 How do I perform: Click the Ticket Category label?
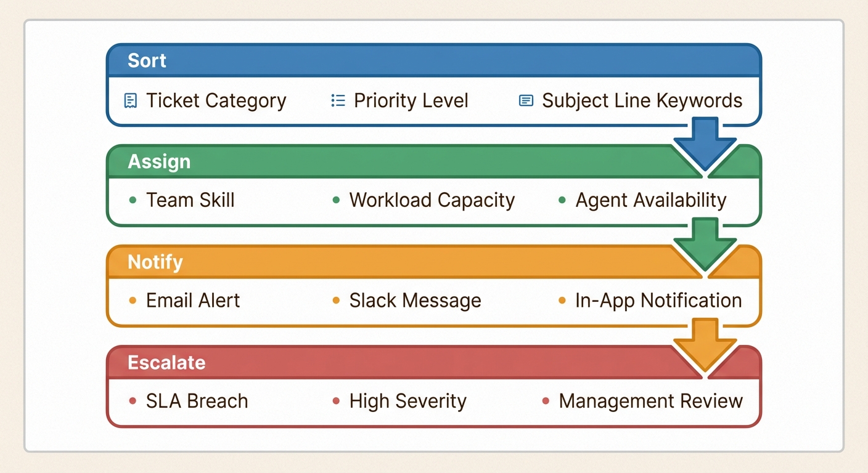(216, 101)
